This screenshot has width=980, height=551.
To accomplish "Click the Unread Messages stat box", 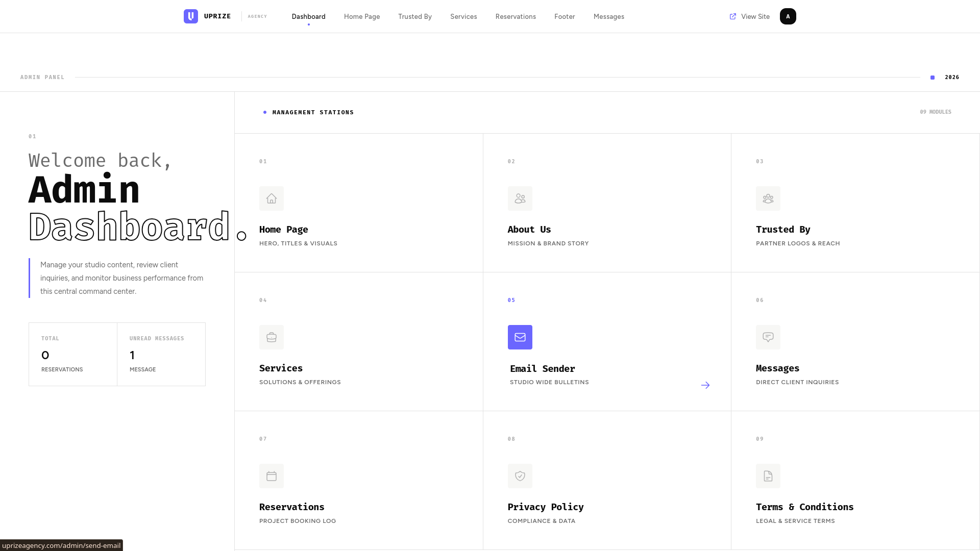I will 161,354.
